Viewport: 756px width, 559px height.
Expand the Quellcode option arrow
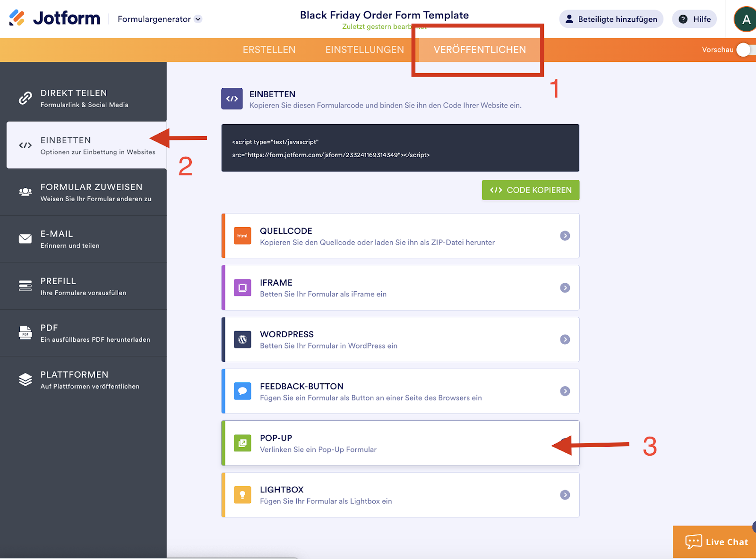point(565,236)
